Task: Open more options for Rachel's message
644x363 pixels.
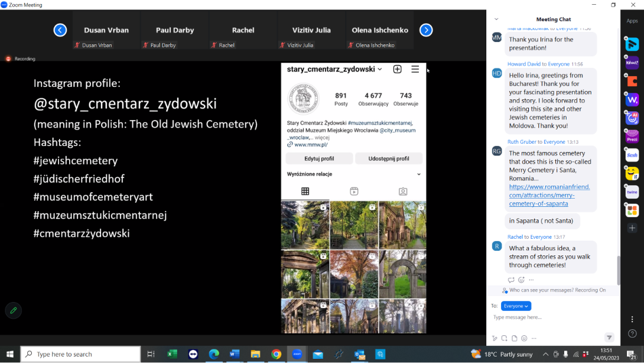Action: (532, 280)
